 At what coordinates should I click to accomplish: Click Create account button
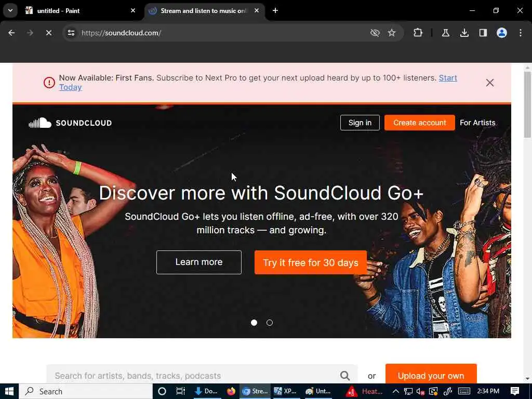pyautogui.click(x=420, y=123)
